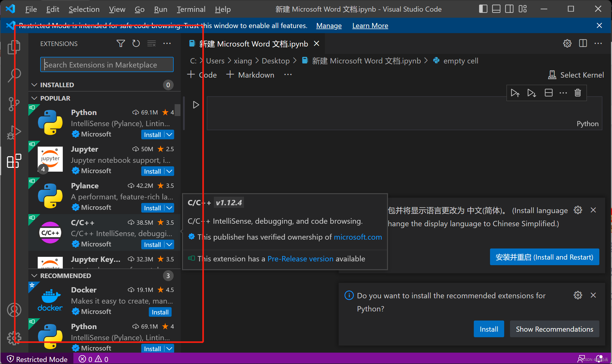Open errors and warnings count in status bar

tap(93, 359)
